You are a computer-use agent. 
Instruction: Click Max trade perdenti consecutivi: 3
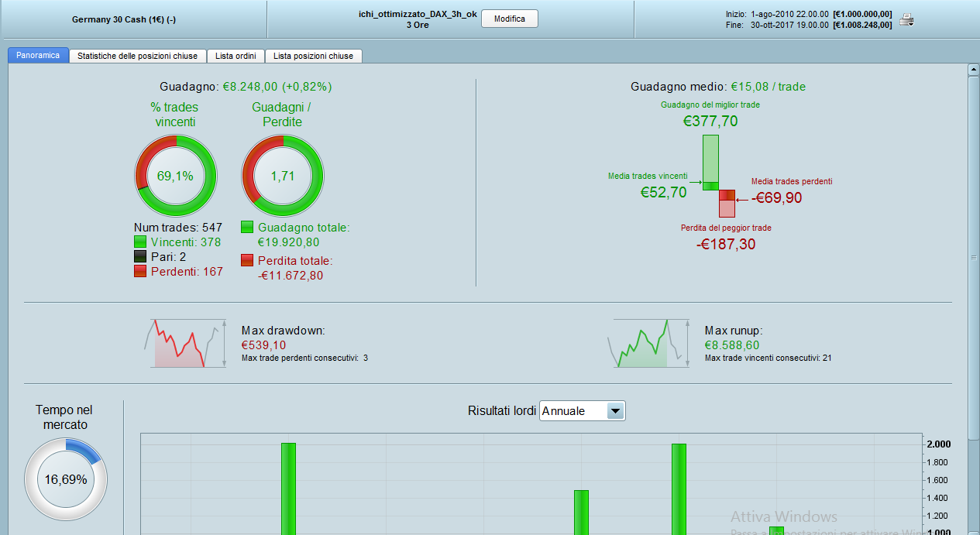304,358
